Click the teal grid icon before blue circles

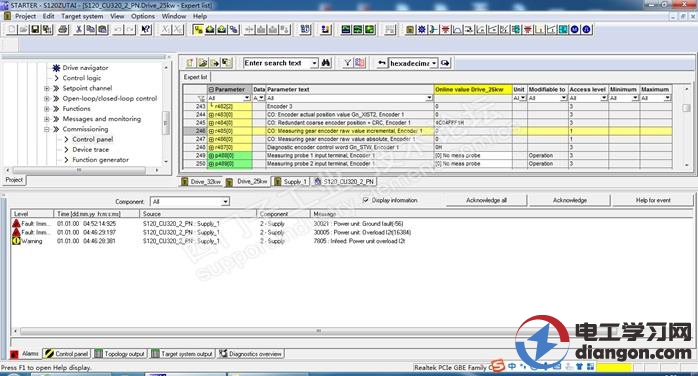tap(563, 29)
